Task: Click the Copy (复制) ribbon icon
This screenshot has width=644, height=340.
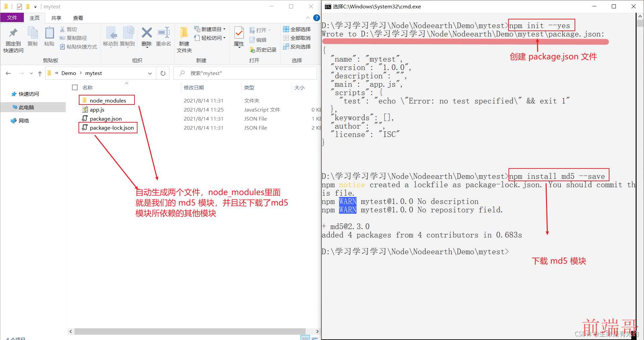Action: [x=33, y=33]
